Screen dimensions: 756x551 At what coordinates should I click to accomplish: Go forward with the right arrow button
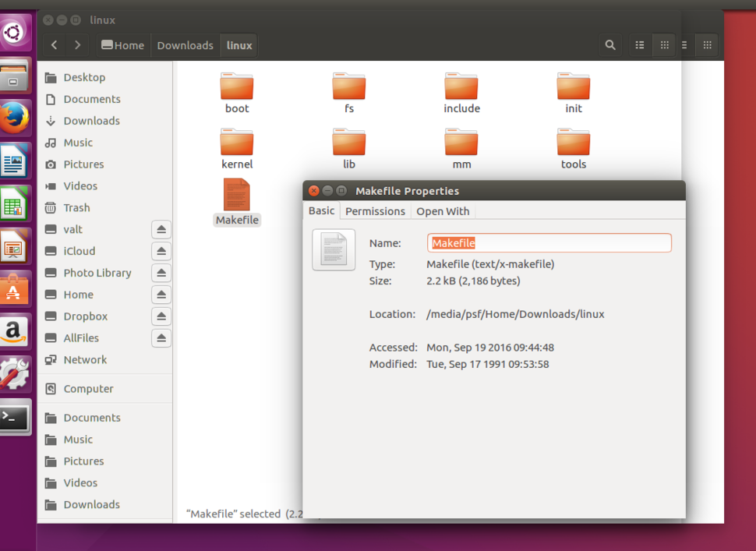coord(77,45)
